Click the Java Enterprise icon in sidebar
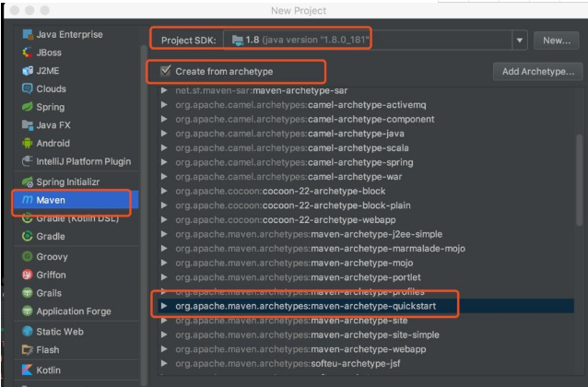Image resolution: width=588 pixels, height=387 pixels. (28, 34)
